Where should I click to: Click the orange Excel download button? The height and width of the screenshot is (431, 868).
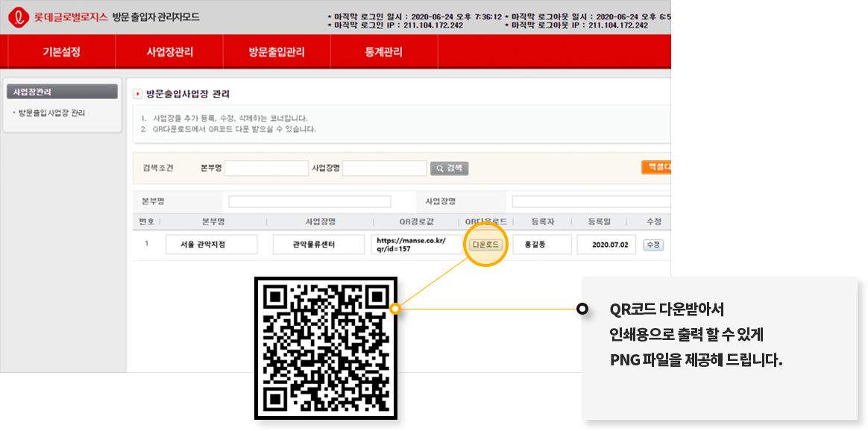point(655,168)
